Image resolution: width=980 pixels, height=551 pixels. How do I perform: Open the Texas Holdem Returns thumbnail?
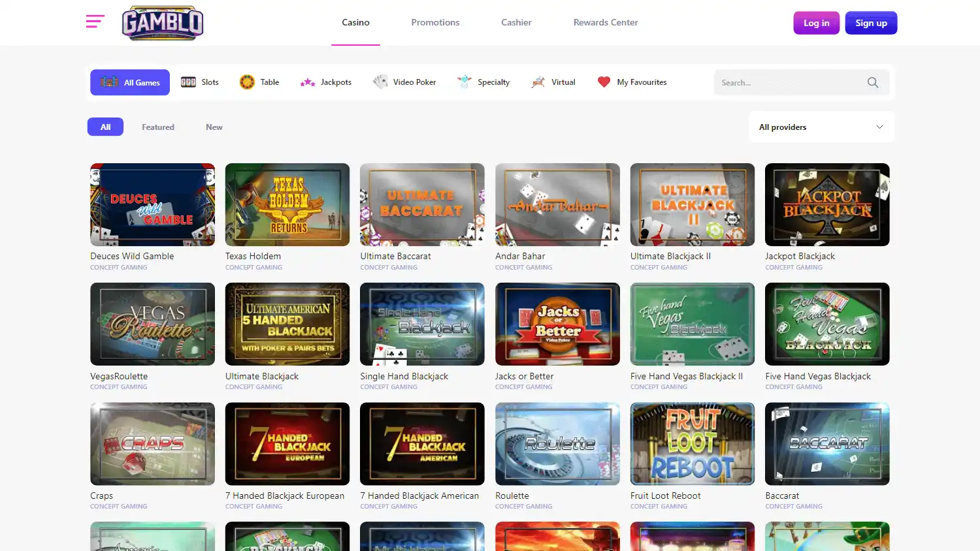[x=287, y=204]
